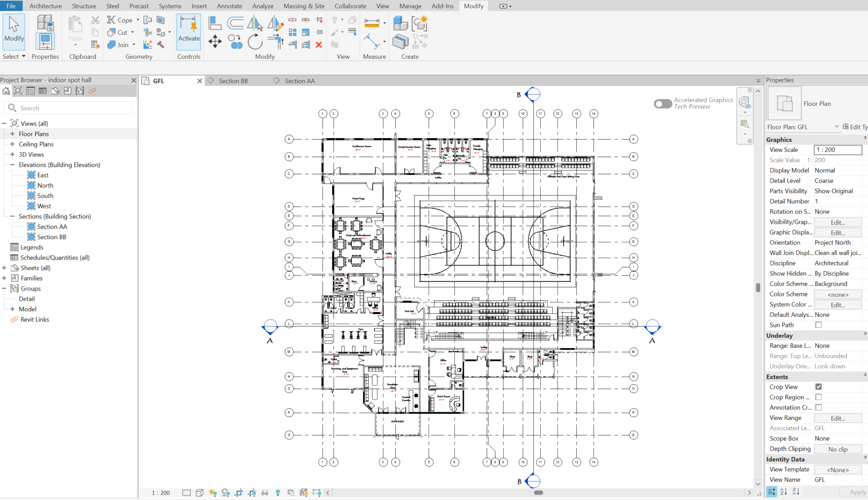Click the View Range Edit button
This screenshot has height=500, width=868.
click(838, 418)
